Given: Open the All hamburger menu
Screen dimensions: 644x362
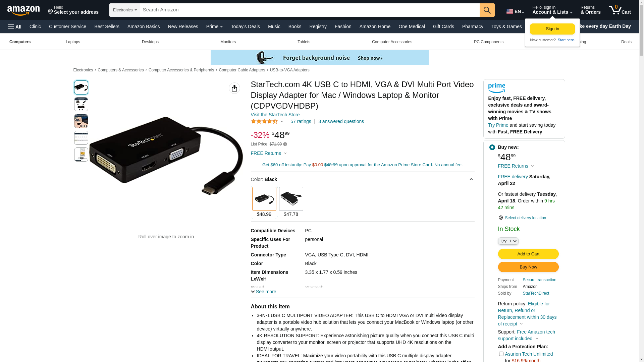Looking at the screenshot, I should coord(15,27).
